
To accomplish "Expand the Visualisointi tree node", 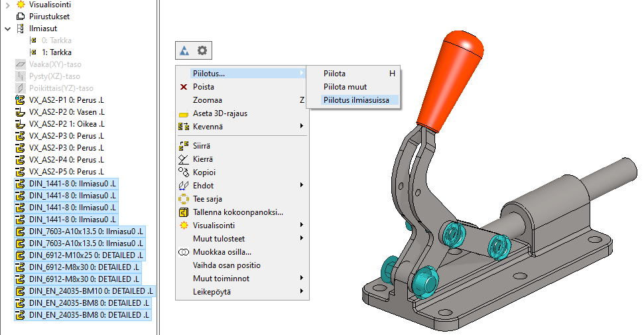I will [x=7, y=4].
